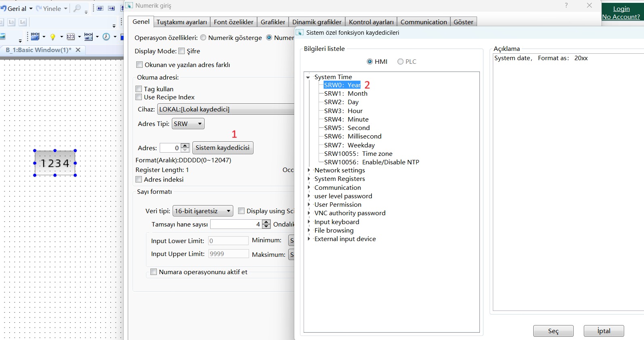644x340 pixels.
Task: Click the align-left arrow toolbar icon
Action: click(x=100, y=8)
